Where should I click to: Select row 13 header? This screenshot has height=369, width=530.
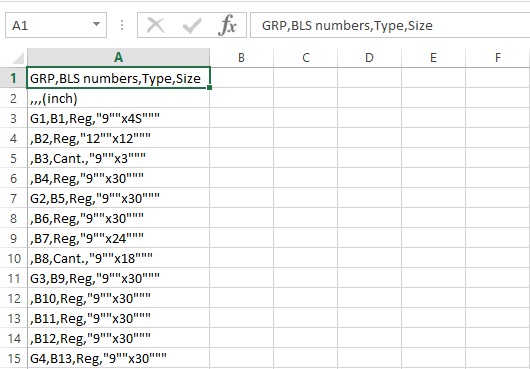pos(14,318)
